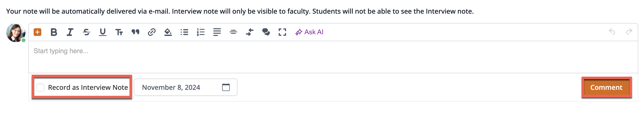
Task: Apply strikethrough formatting
Action: tap(86, 32)
